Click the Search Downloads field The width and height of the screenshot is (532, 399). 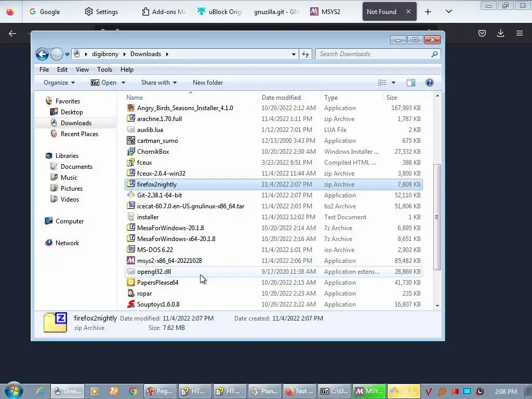point(378,54)
